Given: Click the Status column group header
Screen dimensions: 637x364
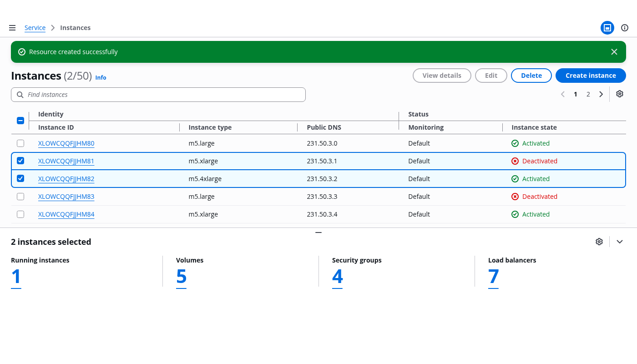Looking at the screenshot, I should point(419,114).
